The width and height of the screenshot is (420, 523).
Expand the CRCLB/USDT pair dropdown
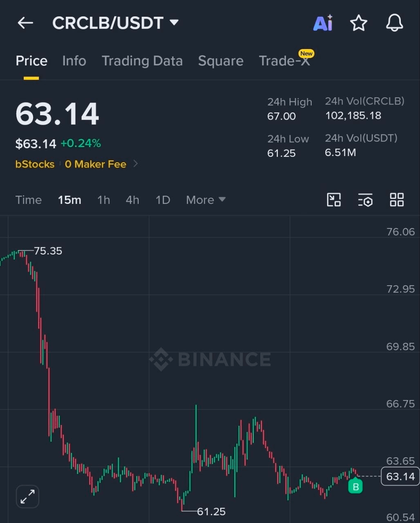[x=174, y=22]
